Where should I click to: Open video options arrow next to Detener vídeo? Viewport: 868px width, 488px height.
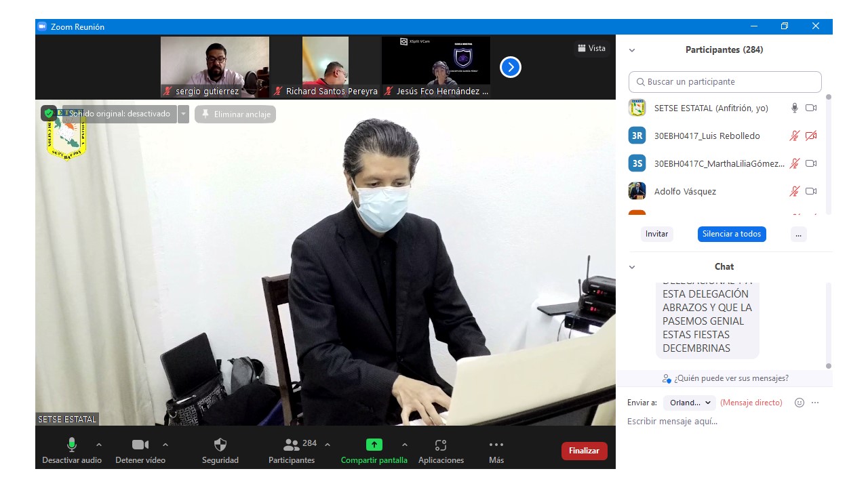(165, 445)
